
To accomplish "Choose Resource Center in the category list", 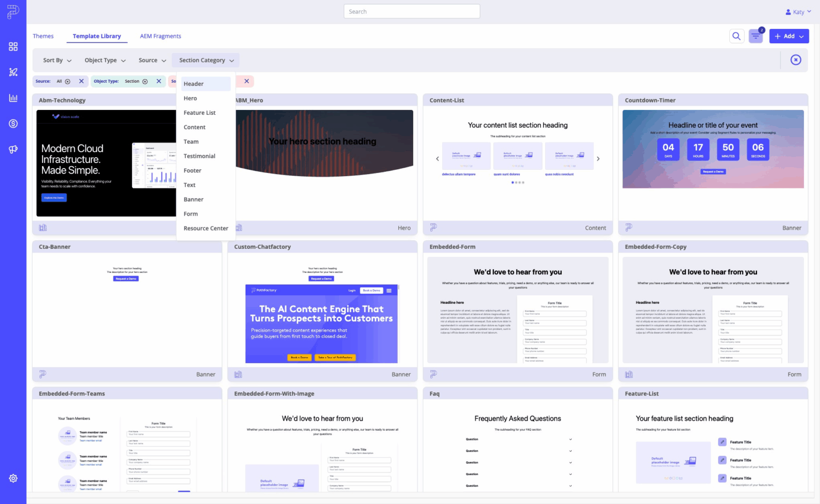I will pos(206,228).
